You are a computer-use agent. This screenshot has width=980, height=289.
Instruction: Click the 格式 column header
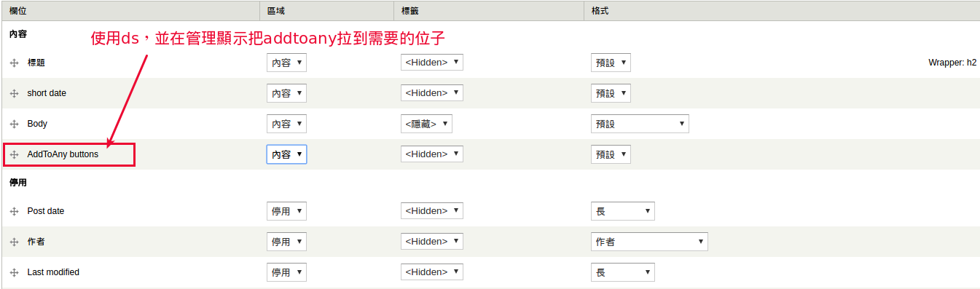click(x=600, y=11)
